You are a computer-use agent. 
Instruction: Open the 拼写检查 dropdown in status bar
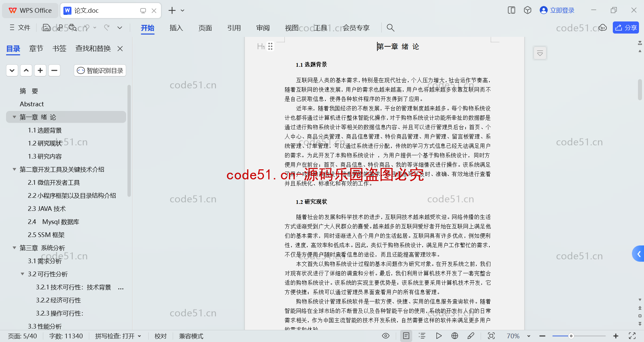click(118, 336)
